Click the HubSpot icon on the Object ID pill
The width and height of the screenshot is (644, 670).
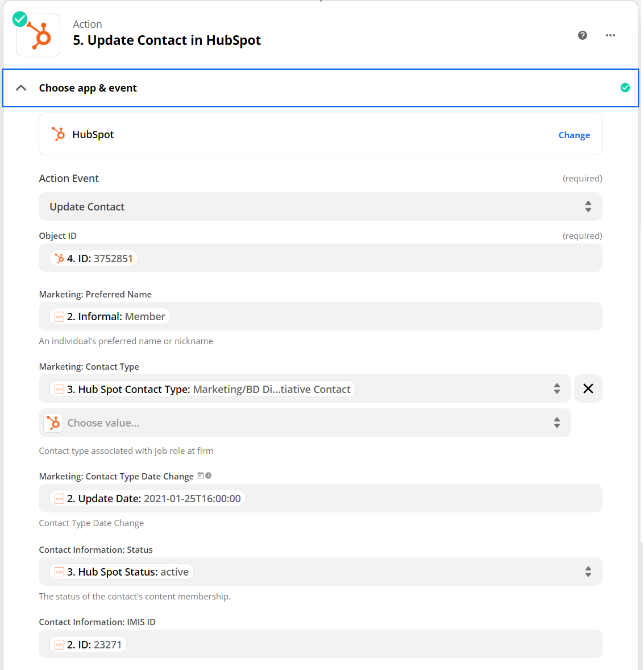tap(59, 258)
